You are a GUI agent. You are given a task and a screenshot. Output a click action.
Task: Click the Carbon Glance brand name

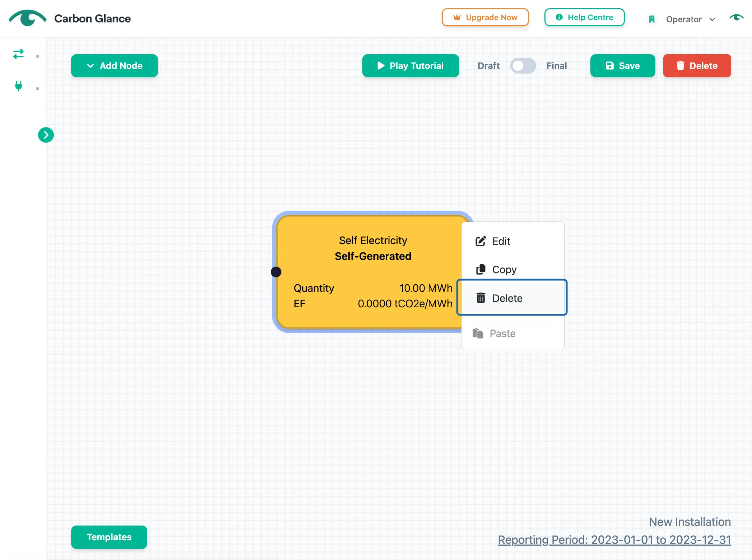(x=92, y=19)
